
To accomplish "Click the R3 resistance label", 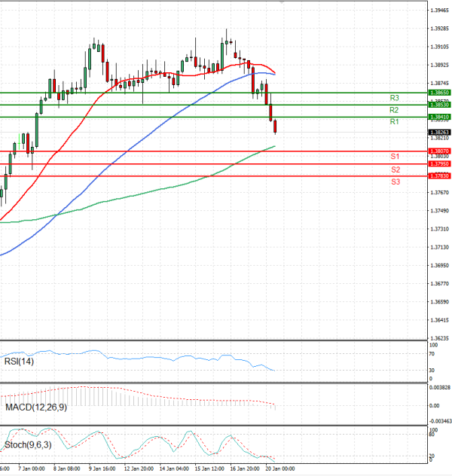I will point(394,98).
